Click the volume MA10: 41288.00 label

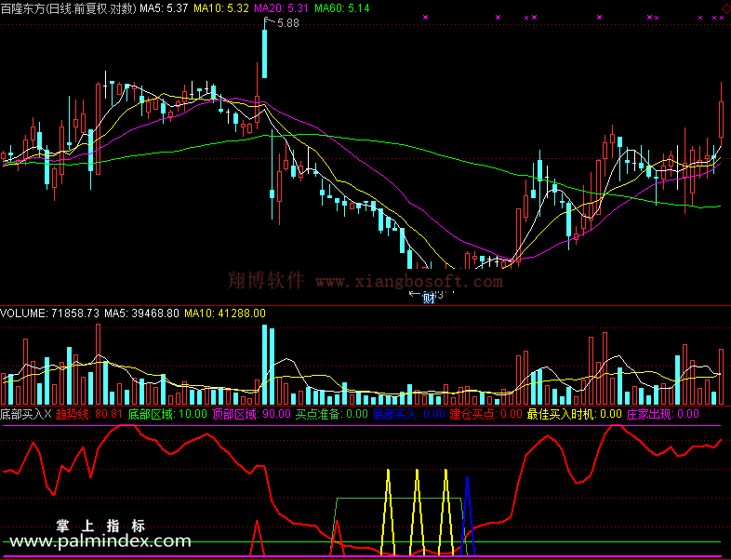(225, 313)
